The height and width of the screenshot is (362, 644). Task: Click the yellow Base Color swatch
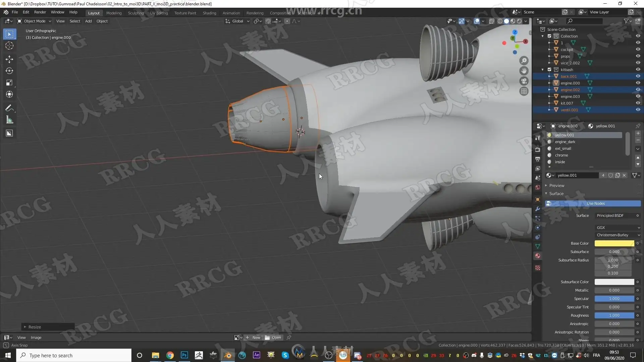pyautogui.click(x=614, y=243)
